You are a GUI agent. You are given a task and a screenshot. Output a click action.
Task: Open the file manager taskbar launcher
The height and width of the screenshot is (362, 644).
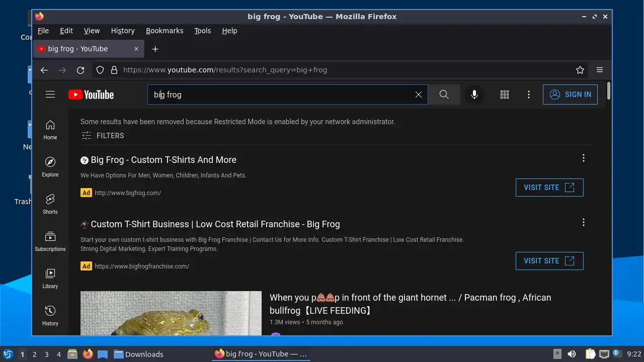(x=72, y=354)
